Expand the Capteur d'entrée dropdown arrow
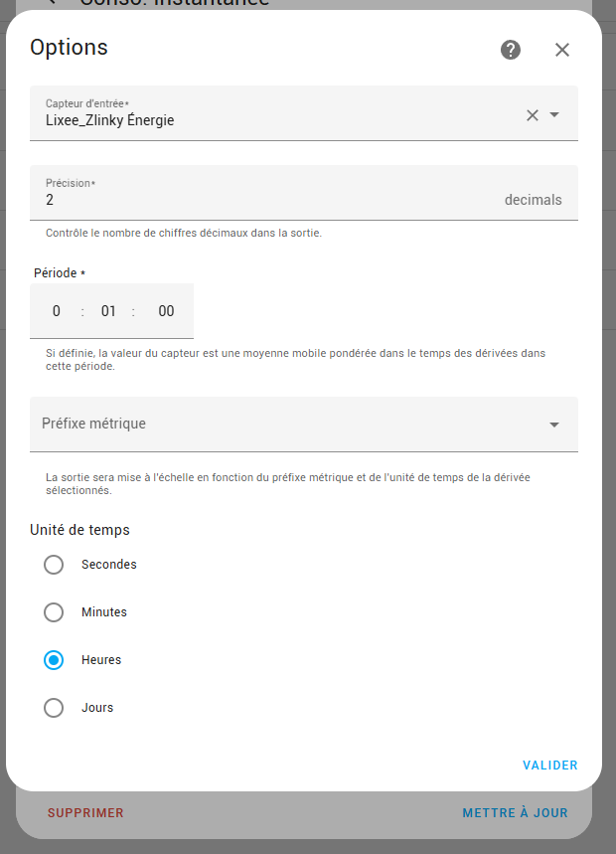The width and height of the screenshot is (616, 854). point(554,115)
